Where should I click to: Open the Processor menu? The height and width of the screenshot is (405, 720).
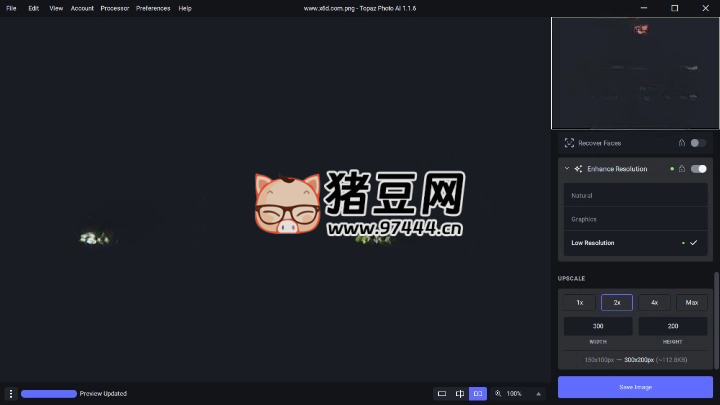[x=115, y=8]
